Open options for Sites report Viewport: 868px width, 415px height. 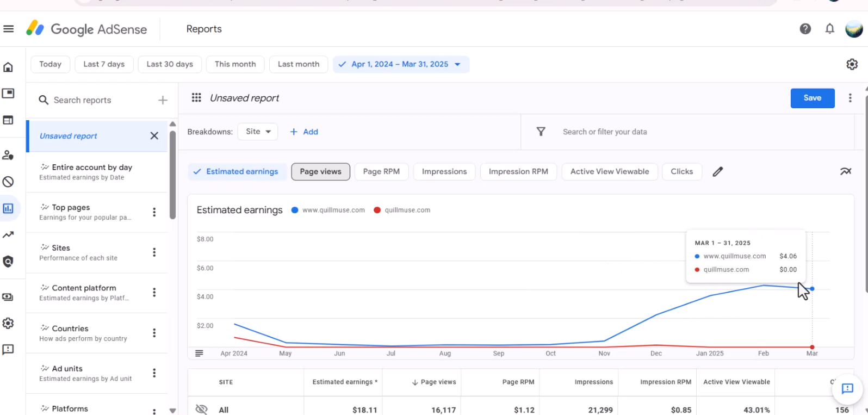(x=154, y=252)
